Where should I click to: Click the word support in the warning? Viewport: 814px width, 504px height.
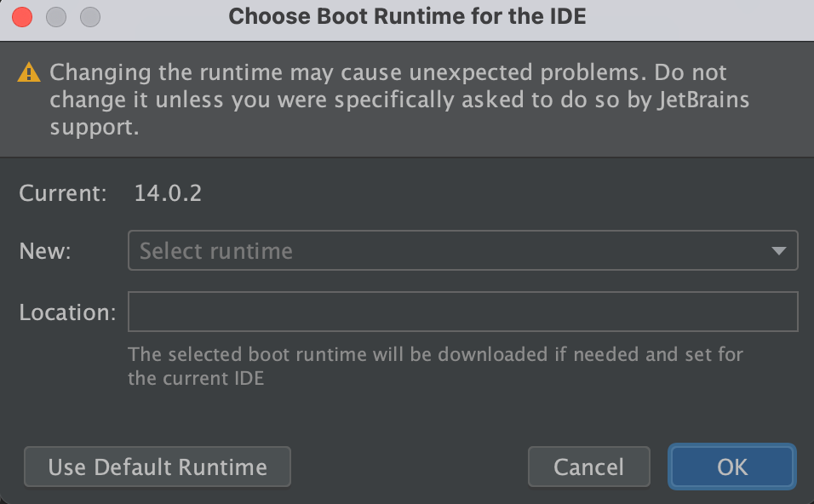95,127
